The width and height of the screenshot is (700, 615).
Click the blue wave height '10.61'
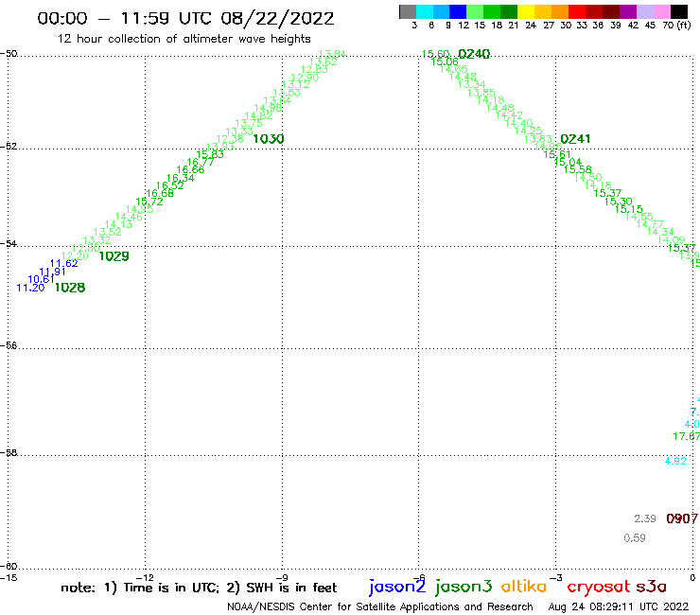pos(41,279)
